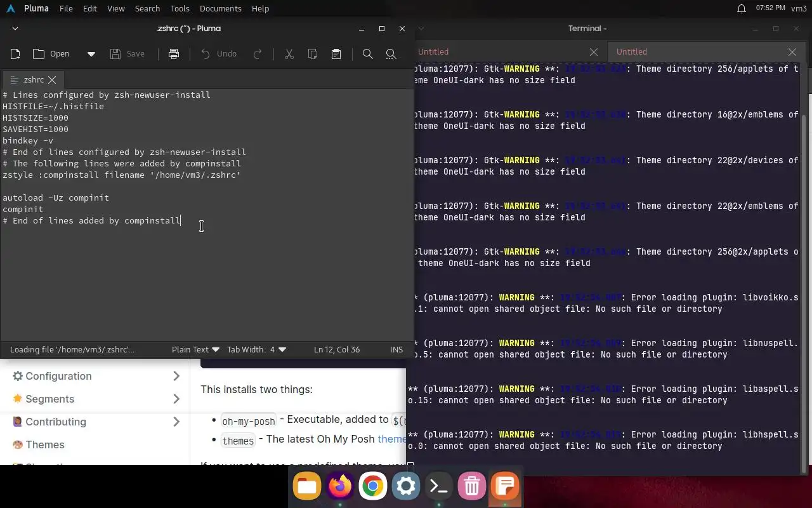Open the File menu

66,8
